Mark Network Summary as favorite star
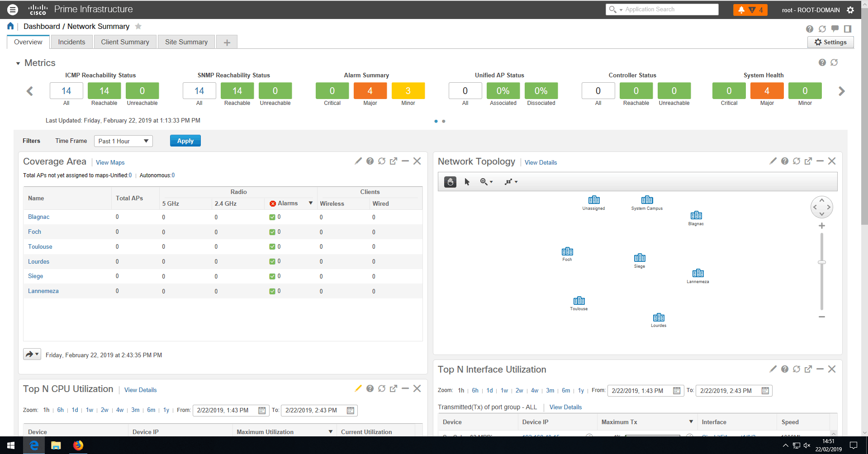 [x=138, y=26]
